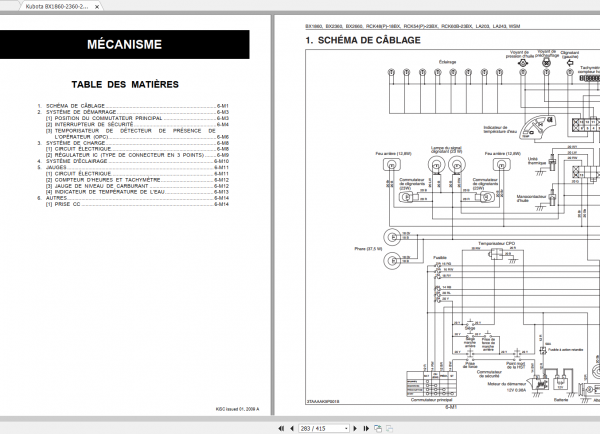The height and width of the screenshot is (434, 600).
Task: Click the Éclairage label above lamps
Action: [447, 62]
